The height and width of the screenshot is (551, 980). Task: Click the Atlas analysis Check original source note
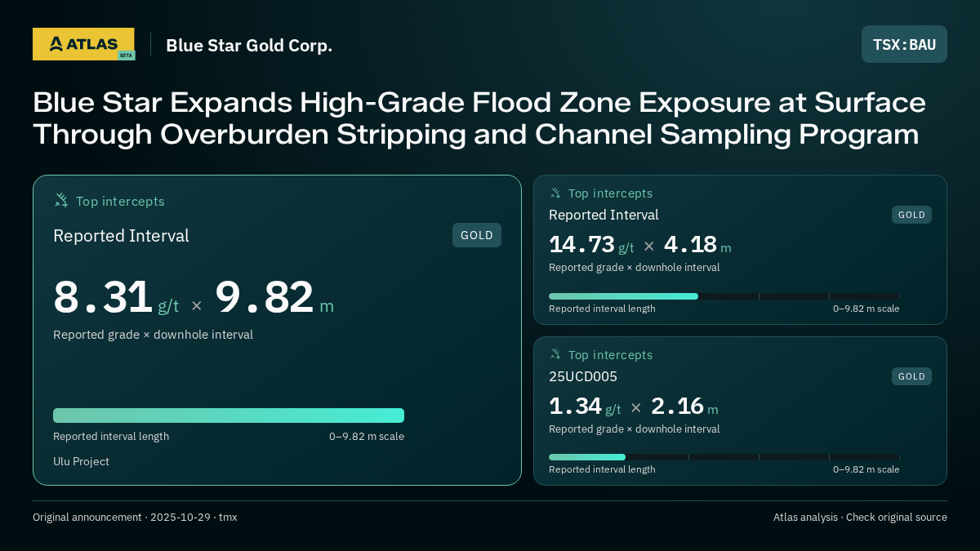(860, 517)
